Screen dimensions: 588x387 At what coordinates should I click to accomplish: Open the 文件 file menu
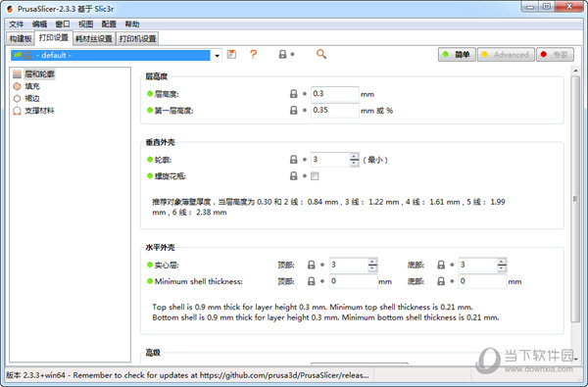pos(16,24)
